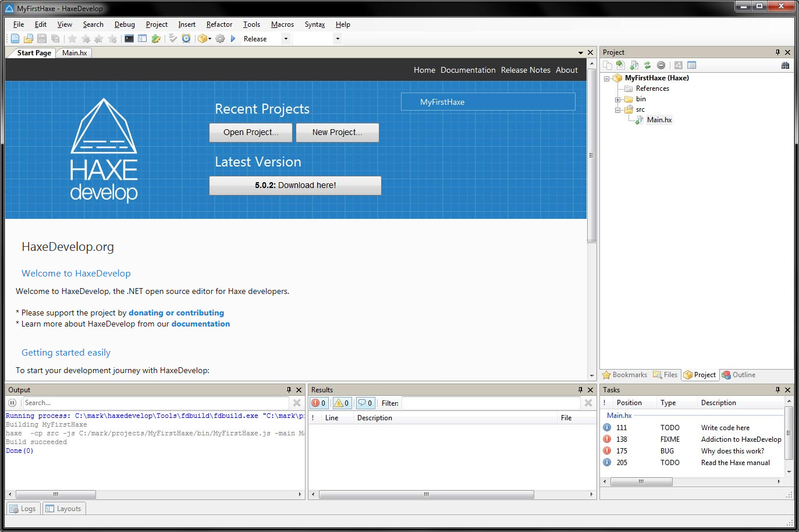
Task: Click the blue list properties icon in Project panel
Action: 691,65
